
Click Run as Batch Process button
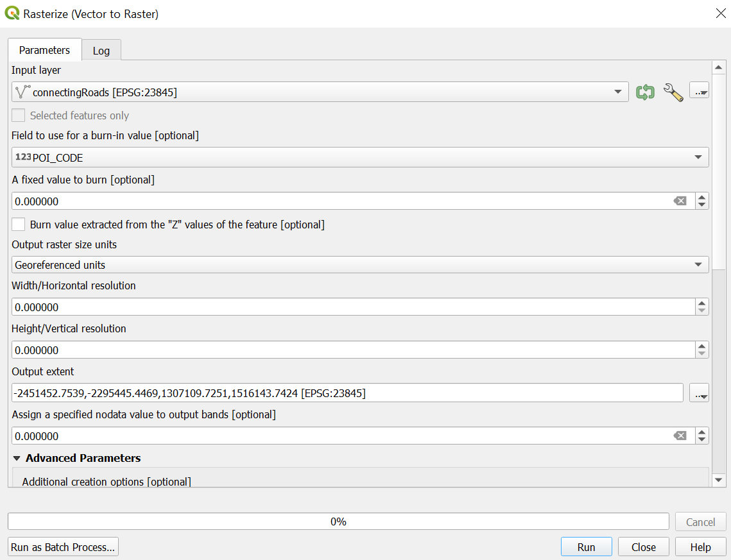[x=63, y=547]
